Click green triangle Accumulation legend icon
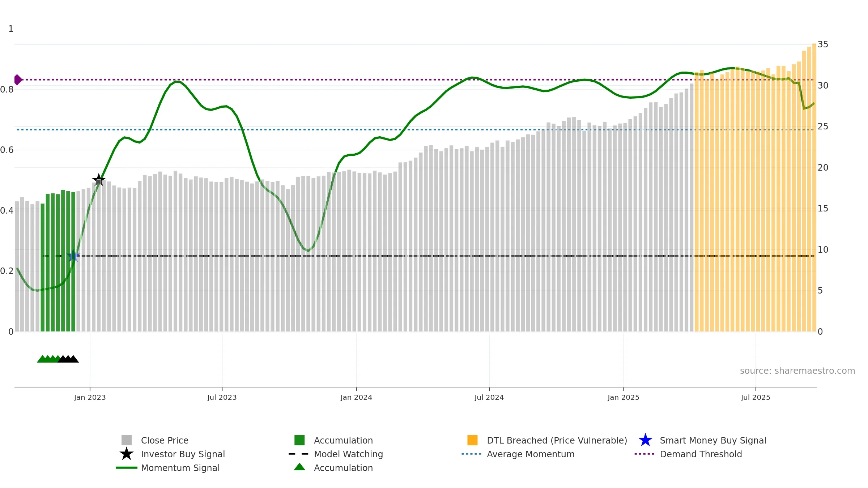The image size is (868, 488). pos(299,467)
